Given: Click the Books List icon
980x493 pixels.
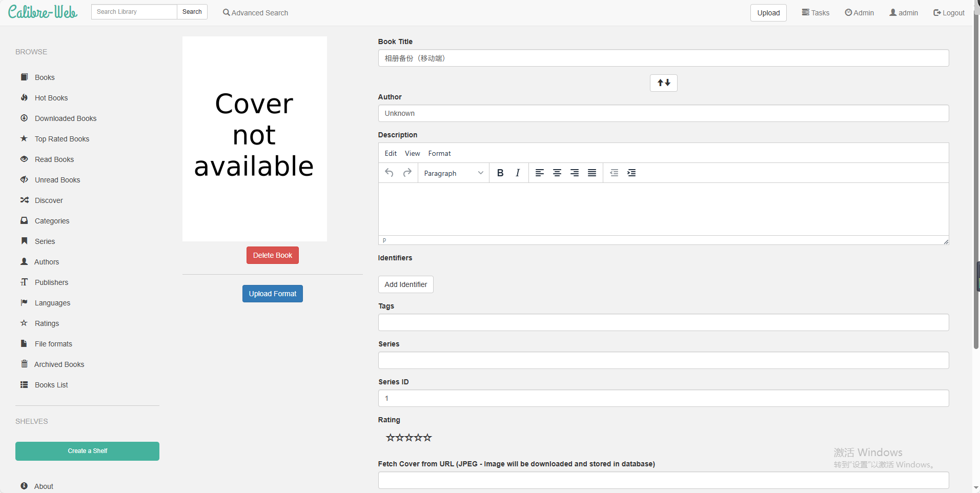Looking at the screenshot, I should tap(24, 384).
